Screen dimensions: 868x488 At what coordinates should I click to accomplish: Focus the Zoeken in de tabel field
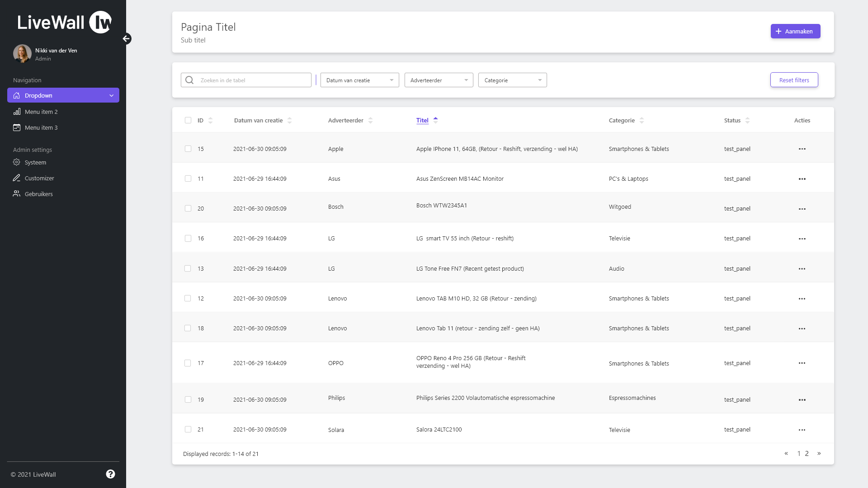pos(246,80)
